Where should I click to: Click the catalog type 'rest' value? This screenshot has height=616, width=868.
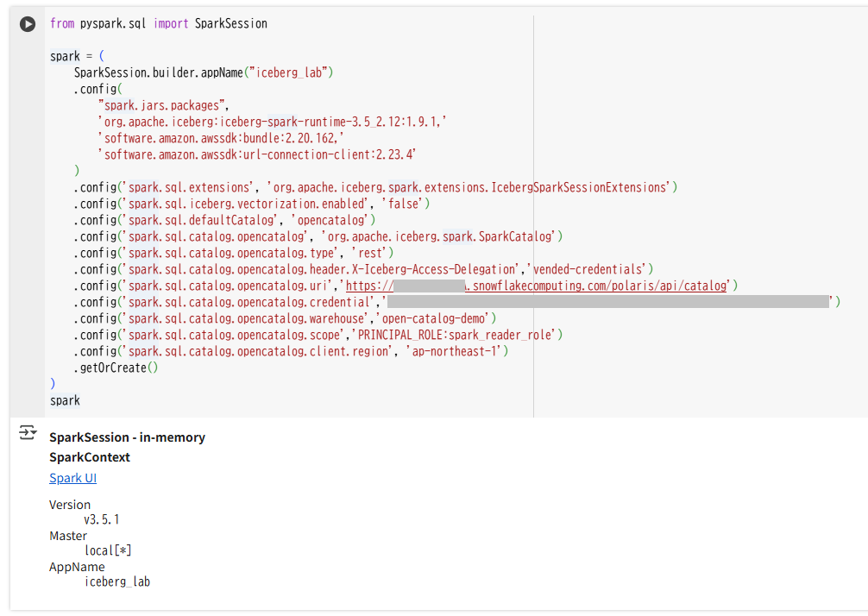pos(369,253)
